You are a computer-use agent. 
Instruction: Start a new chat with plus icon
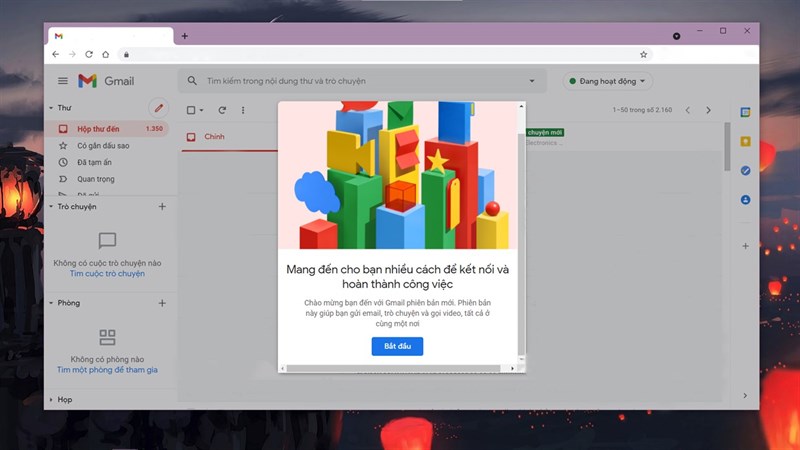tap(162, 207)
